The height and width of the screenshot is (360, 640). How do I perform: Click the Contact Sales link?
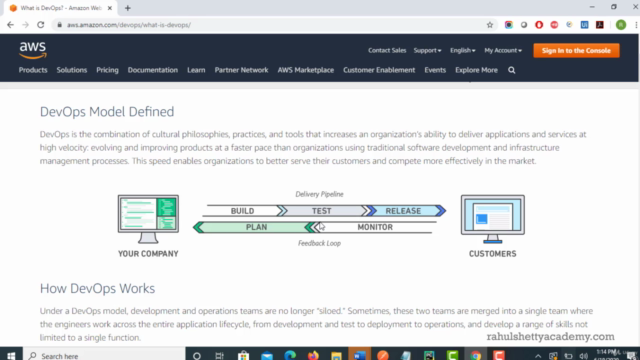[x=387, y=51]
